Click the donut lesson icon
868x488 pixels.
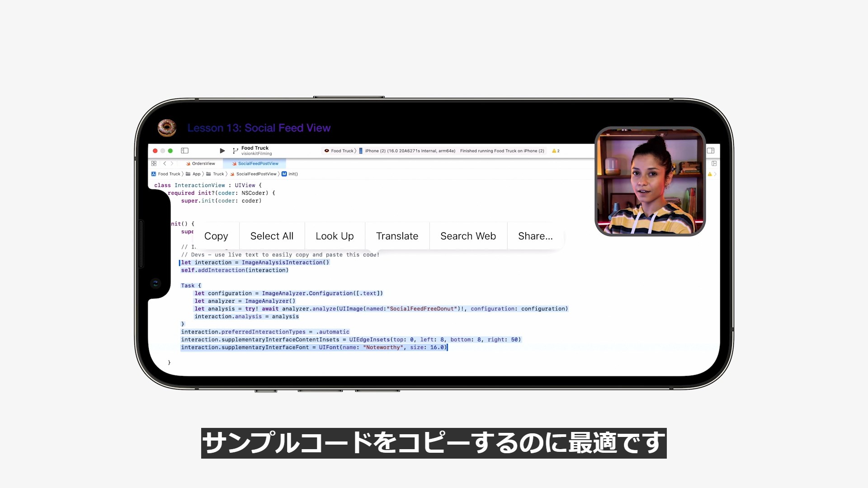click(x=167, y=128)
